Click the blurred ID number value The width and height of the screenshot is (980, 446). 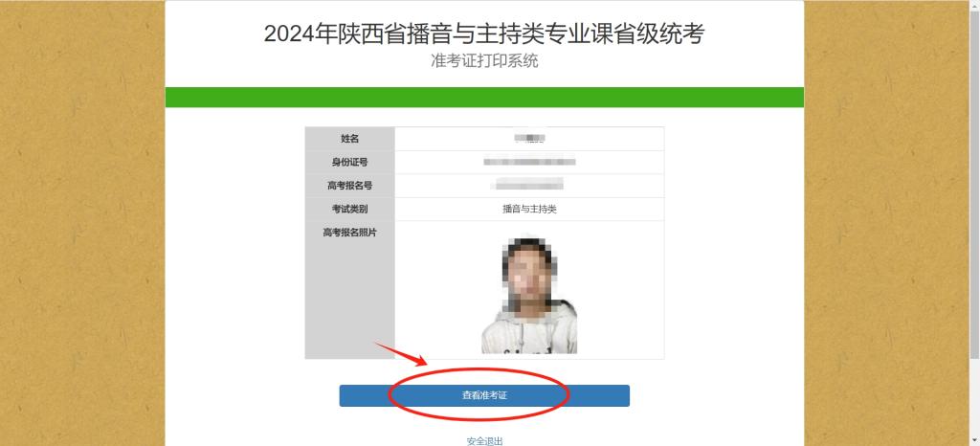click(x=529, y=162)
